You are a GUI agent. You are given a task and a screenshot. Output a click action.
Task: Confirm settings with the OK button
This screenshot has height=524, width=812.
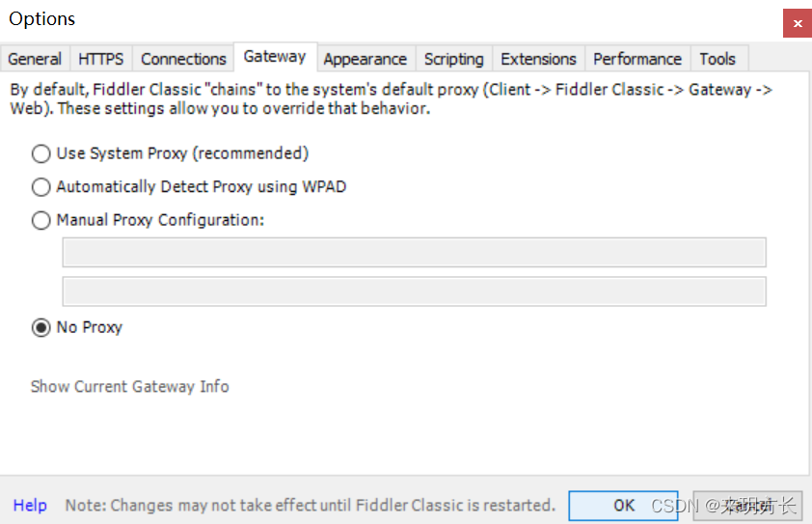(x=623, y=506)
